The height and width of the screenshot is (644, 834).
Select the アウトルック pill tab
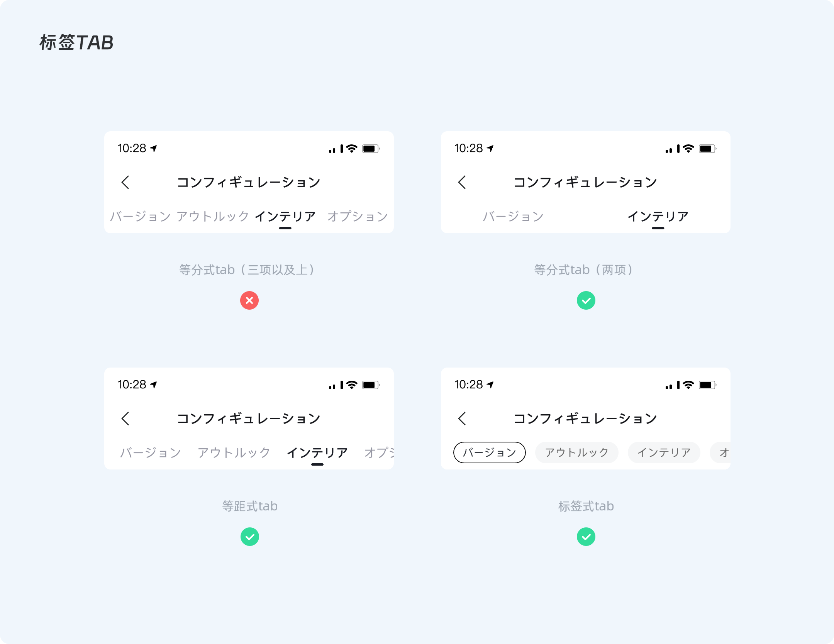577,452
